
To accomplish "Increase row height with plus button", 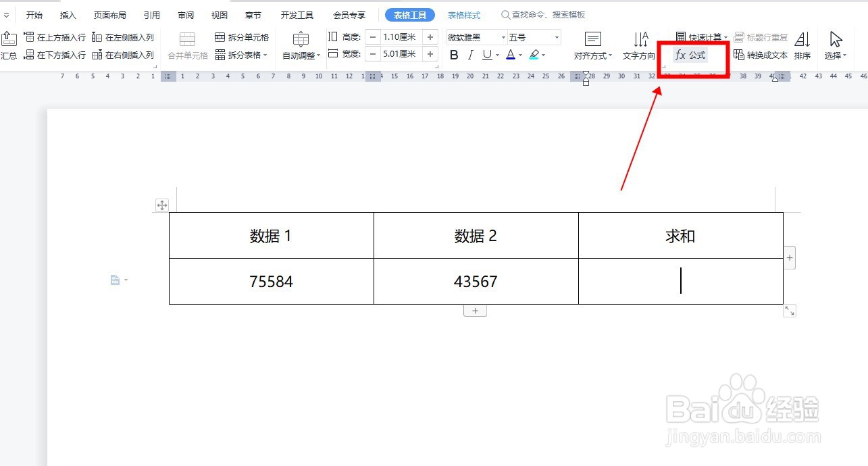I will 430,37.
